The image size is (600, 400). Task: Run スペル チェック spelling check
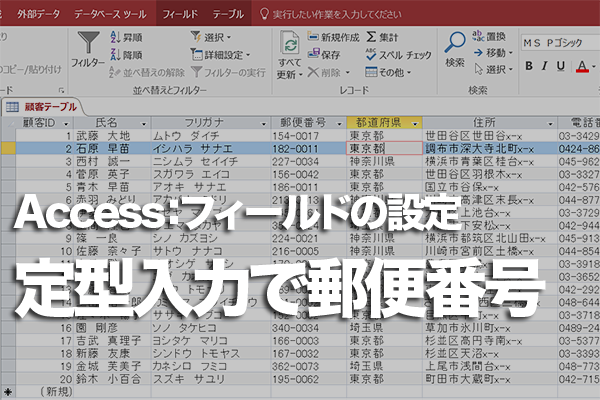pyautogui.click(x=399, y=55)
